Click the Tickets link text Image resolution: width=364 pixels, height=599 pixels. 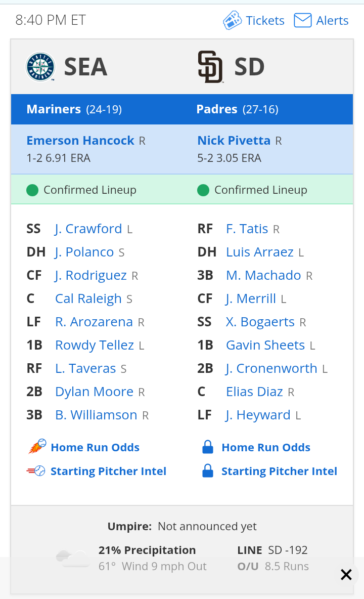click(265, 20)
